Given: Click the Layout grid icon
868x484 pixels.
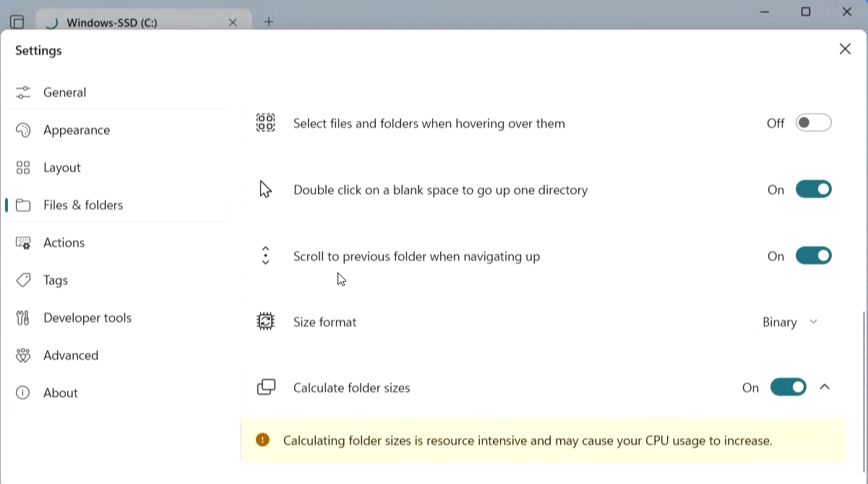Looking at the screenshot, I should coord(23,168).
